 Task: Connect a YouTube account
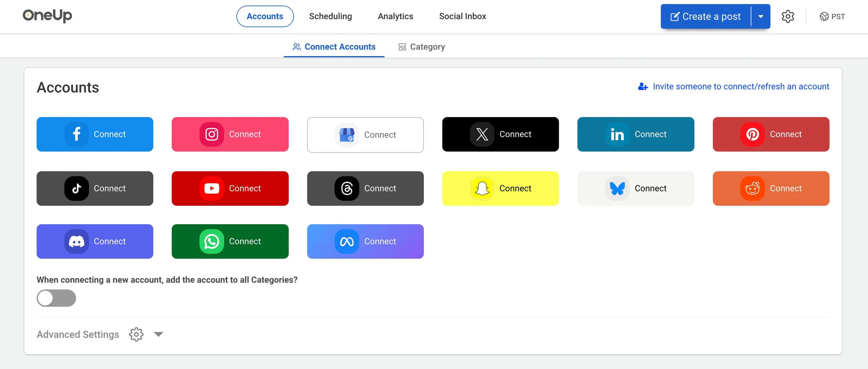tap(230, 188)
